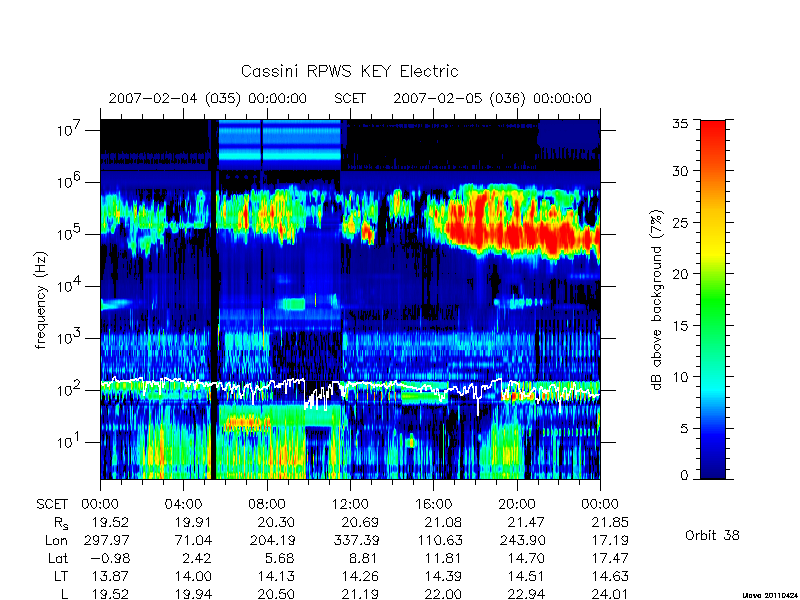The height and width of the screenshot is (600, 800).
Task: Click the SCET time '12:00' tick label
Action: (x=350, y=505)
